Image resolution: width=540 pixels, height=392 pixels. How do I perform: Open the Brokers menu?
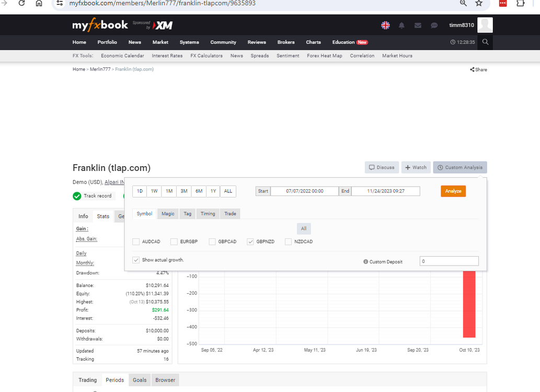286,42
